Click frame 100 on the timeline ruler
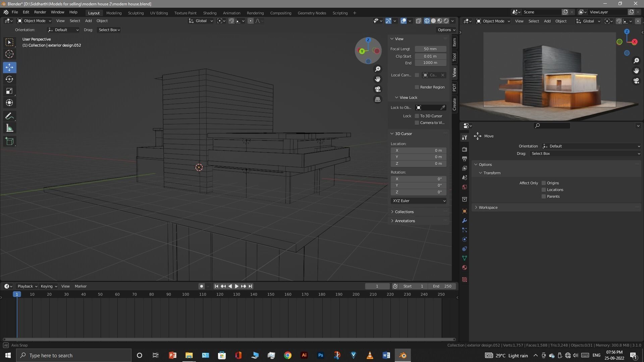This screenshot has width=644, height=362. point(185,294)
